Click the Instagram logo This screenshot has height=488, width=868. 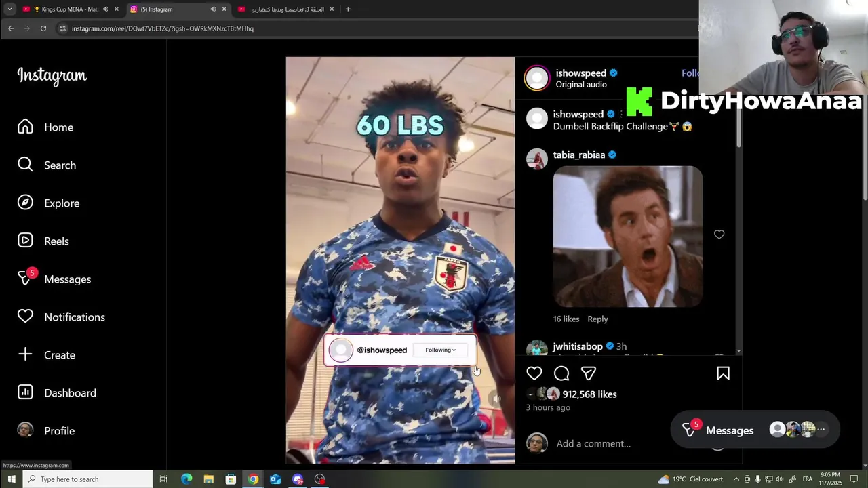pyautogui.click(x=52, y=76)
